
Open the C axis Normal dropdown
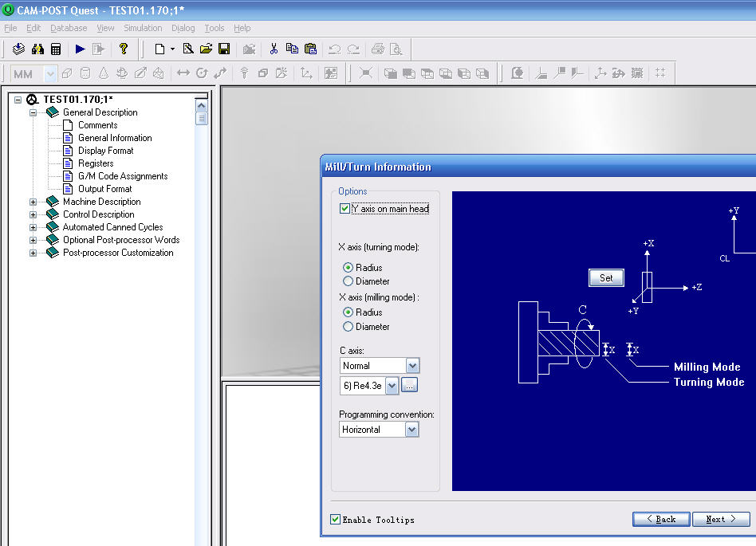pos(412,366)
